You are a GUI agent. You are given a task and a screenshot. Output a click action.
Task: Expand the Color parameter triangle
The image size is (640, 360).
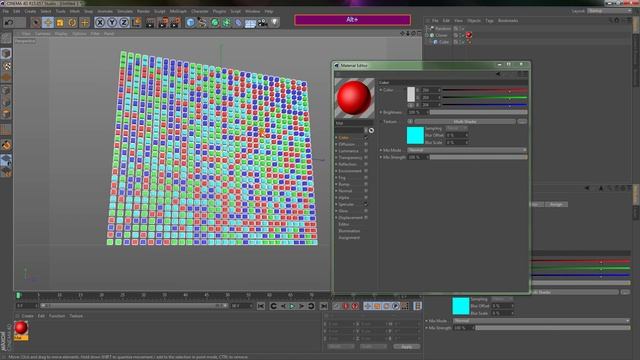coord(381,90)
